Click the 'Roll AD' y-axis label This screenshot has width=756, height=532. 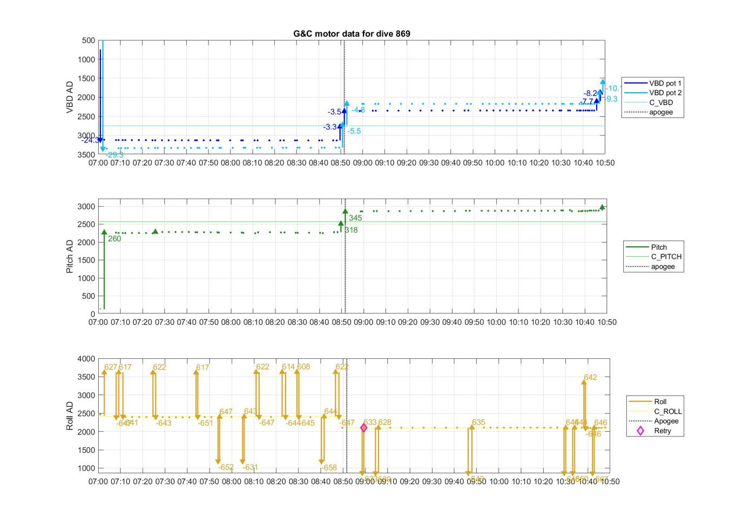pyautogui.click(x=70, y=415)
